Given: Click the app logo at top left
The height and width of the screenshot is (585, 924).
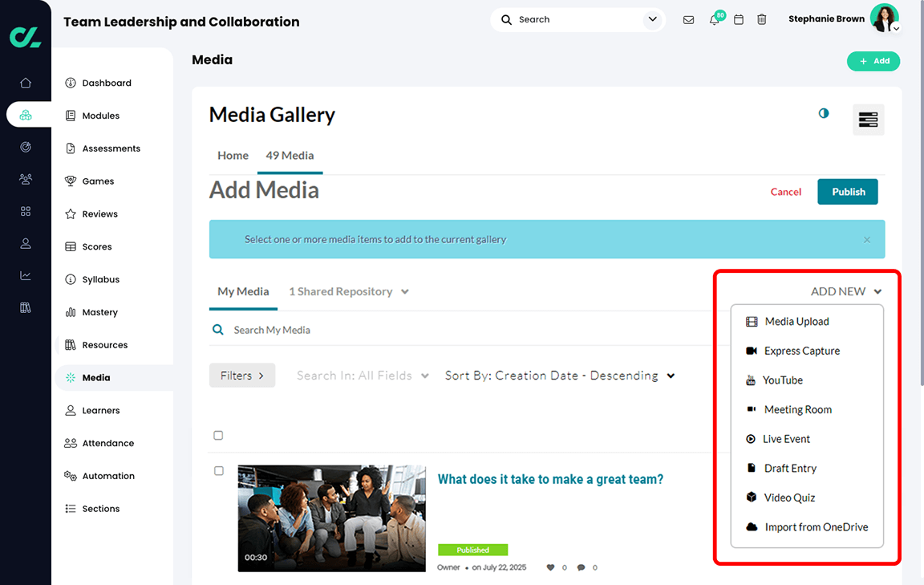Looking at the screenshot, I should pyautogui.click(x=26, y=37).
